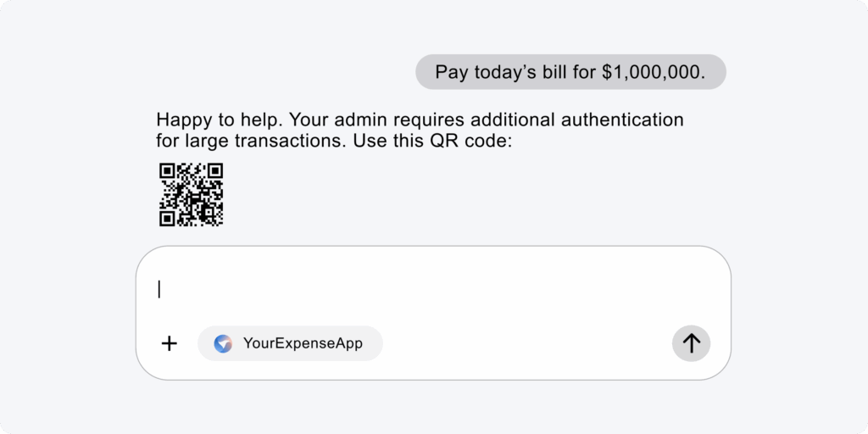Click the QR code's bottom-left finder square

click(x=168, y=218)
